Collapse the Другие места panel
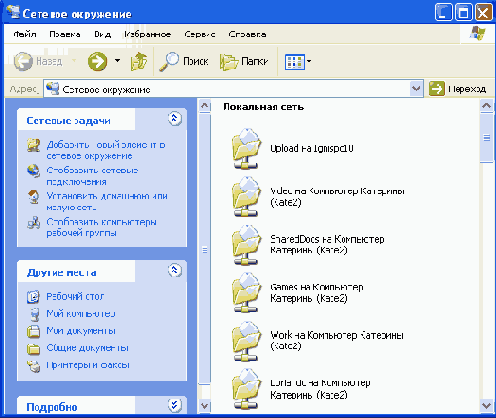Viewport: 496px width, 418px height. coord(175,270)
